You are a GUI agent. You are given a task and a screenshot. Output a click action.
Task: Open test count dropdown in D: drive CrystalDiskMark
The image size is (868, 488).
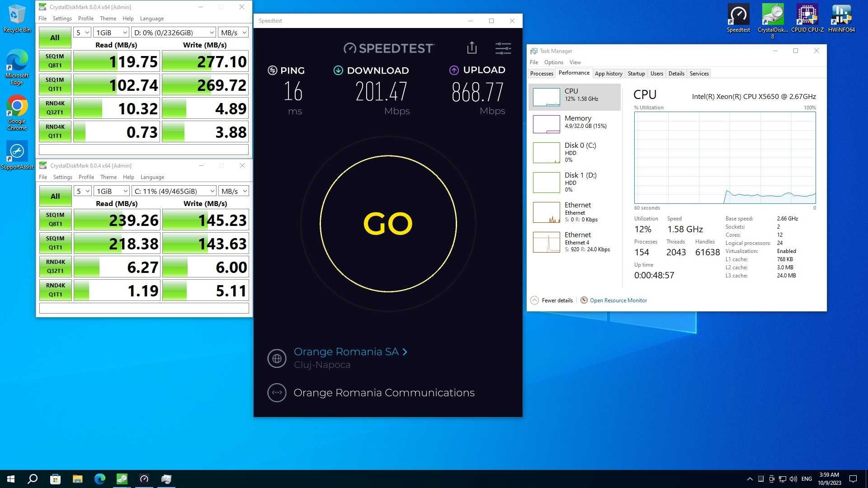82,33
